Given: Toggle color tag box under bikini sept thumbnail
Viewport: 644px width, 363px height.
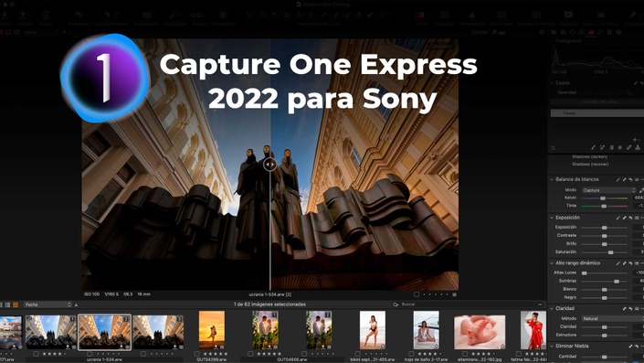Looking at the screenshot, I should (x=358, y=354).
